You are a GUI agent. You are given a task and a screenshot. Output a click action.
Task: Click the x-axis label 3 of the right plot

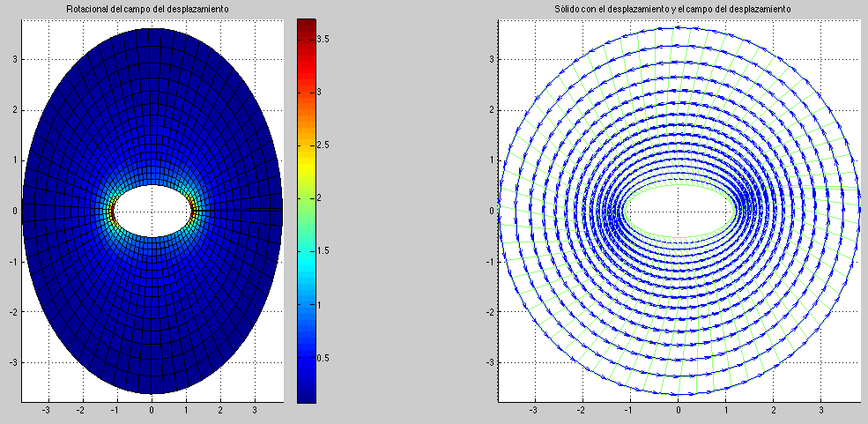click(821, 411)
